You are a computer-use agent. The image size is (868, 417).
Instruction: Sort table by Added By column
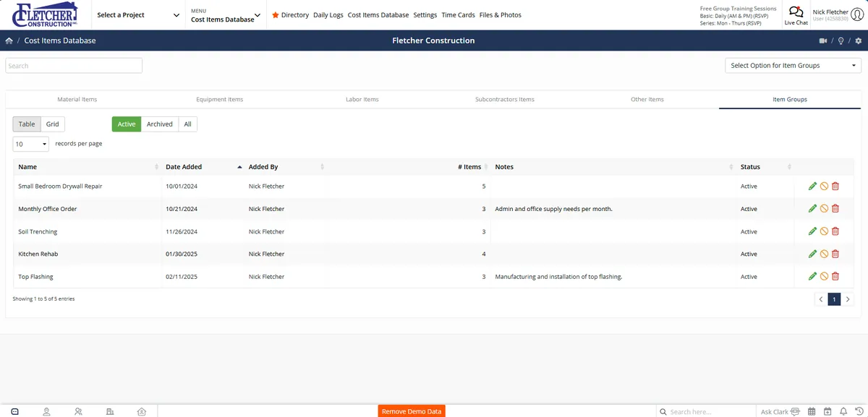point(286,167)
